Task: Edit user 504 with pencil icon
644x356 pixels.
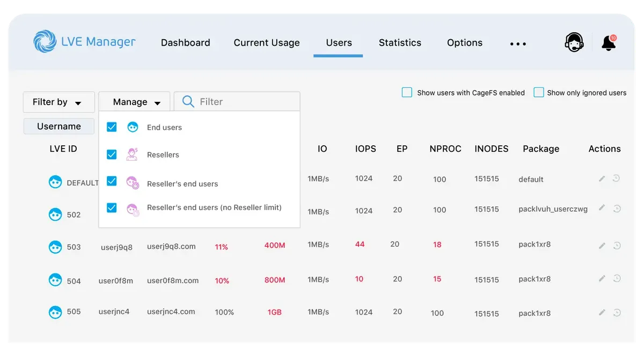Action: 602,279
